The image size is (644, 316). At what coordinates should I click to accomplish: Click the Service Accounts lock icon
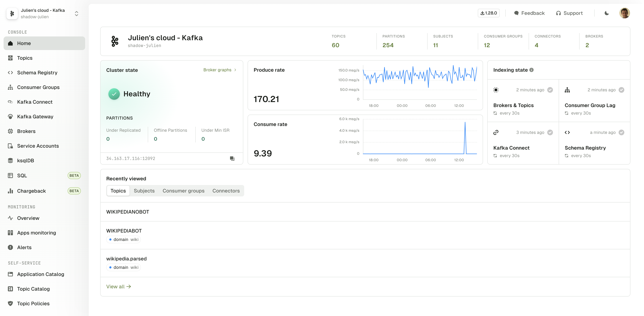(x=10, y=146)
